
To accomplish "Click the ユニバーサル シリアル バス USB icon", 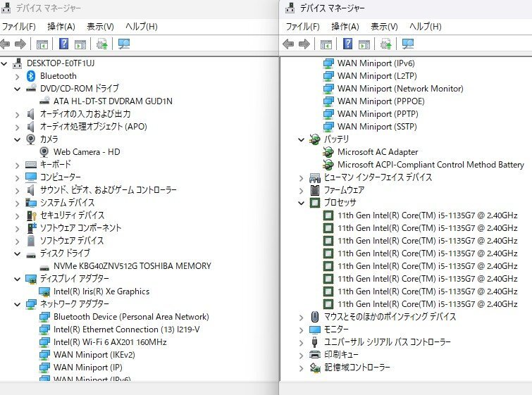I will coord(315,341).
